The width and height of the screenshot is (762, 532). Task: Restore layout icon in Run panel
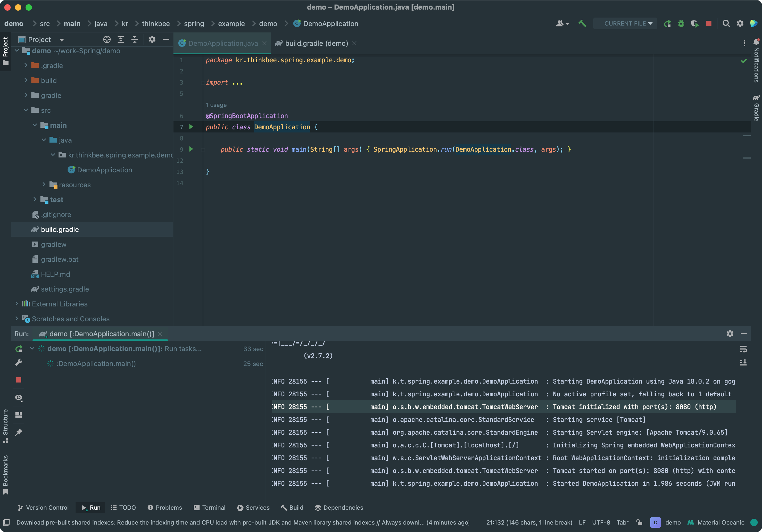(19, 415)
